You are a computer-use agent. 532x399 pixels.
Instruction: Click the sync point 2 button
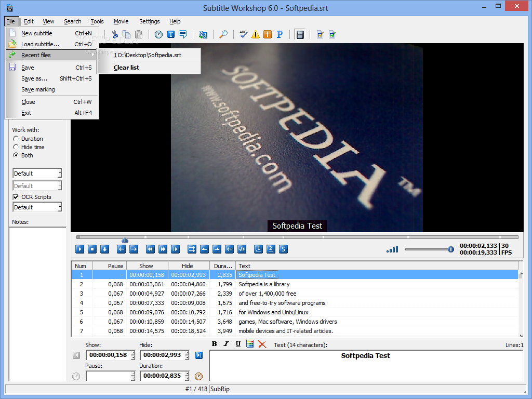point(271,249)
